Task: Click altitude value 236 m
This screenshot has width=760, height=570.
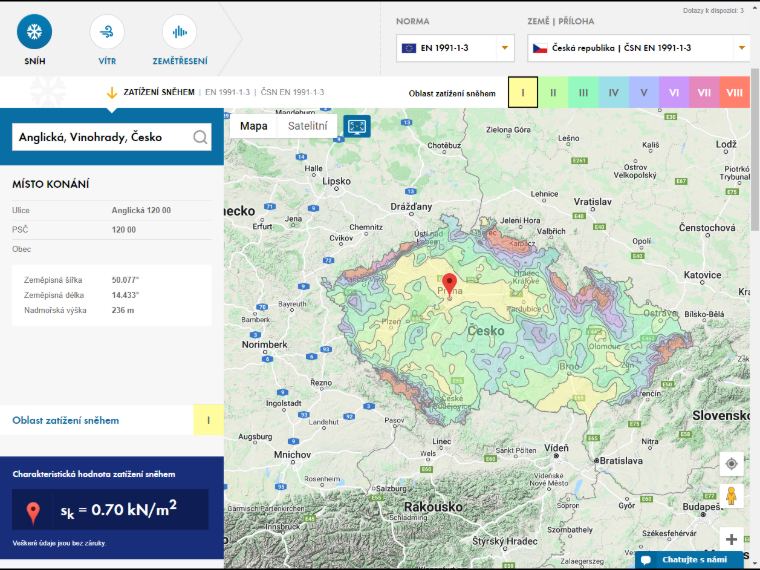Action: [123, 310]
